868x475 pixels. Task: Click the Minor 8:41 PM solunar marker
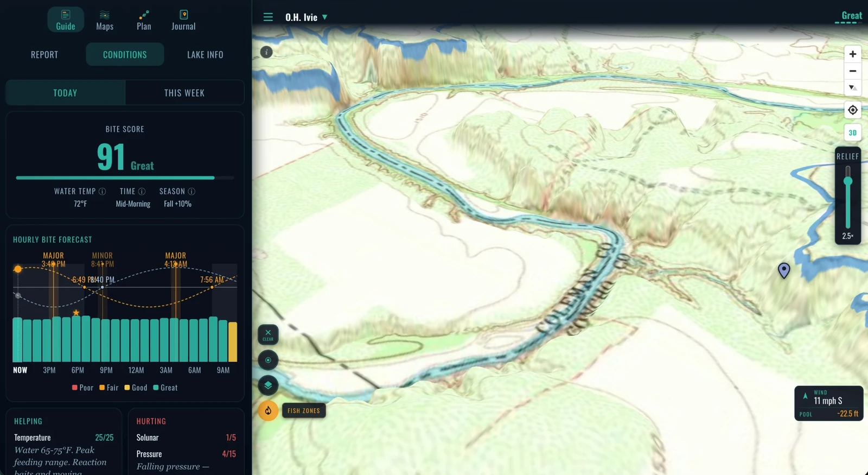pyautogui.click(x=102, y=259)
